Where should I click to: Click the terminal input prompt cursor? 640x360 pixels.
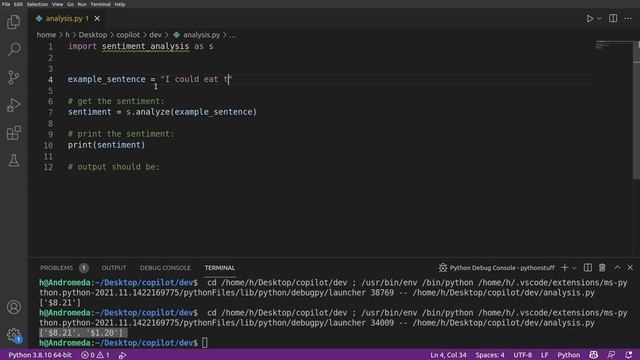click(x=204, y=343)
